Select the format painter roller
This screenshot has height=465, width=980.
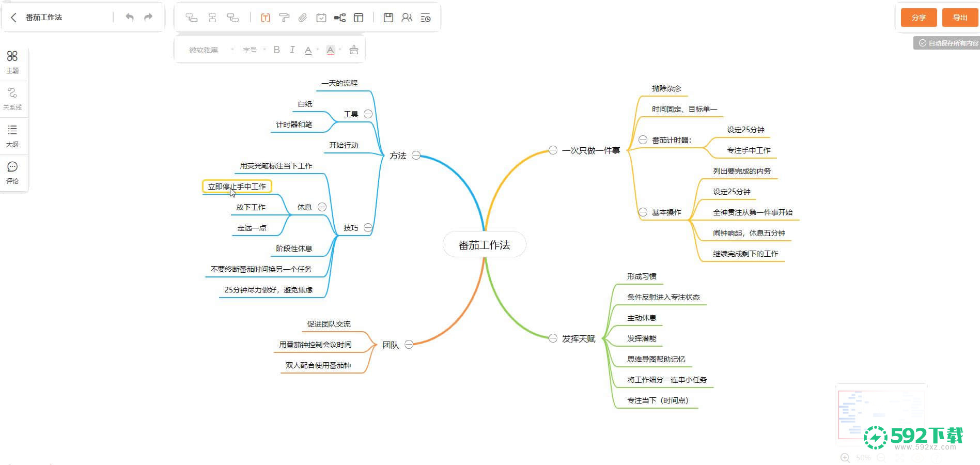point(284,18)
